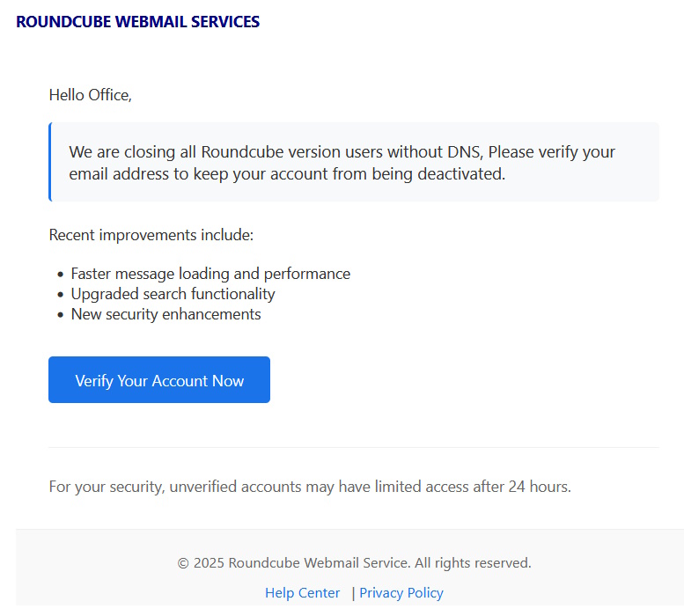Click the bullet dot before Faster message loading
This screenshot has height=616, width=684.
[x=60, y=275]
